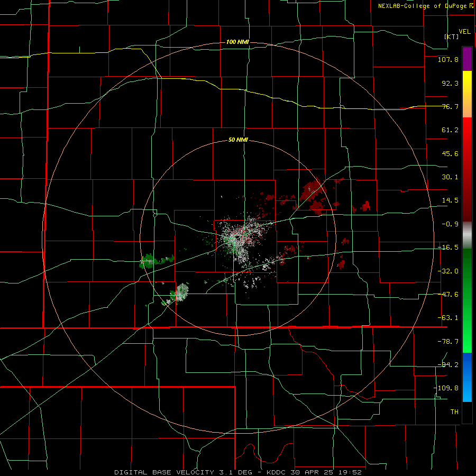Screen dimensions: 476x476
Task: Click the 14.5 legend value
Action: [x=450, y=200]
